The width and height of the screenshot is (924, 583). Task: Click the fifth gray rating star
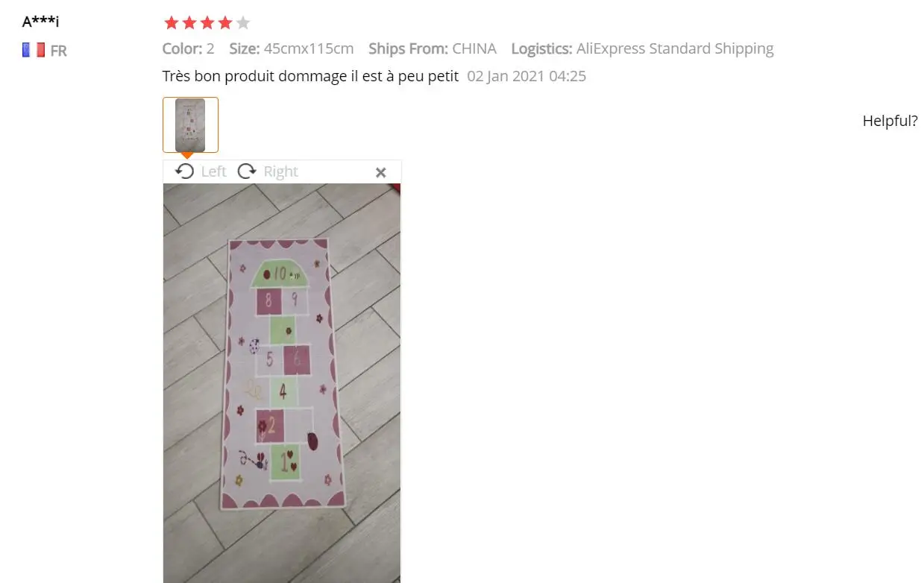pos(243,23)
